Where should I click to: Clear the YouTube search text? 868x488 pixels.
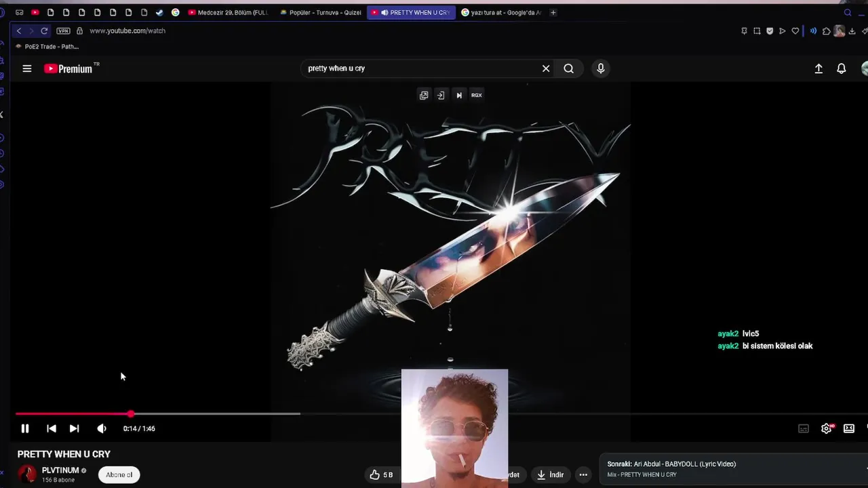pyautogui.click(x=546, y=68)
